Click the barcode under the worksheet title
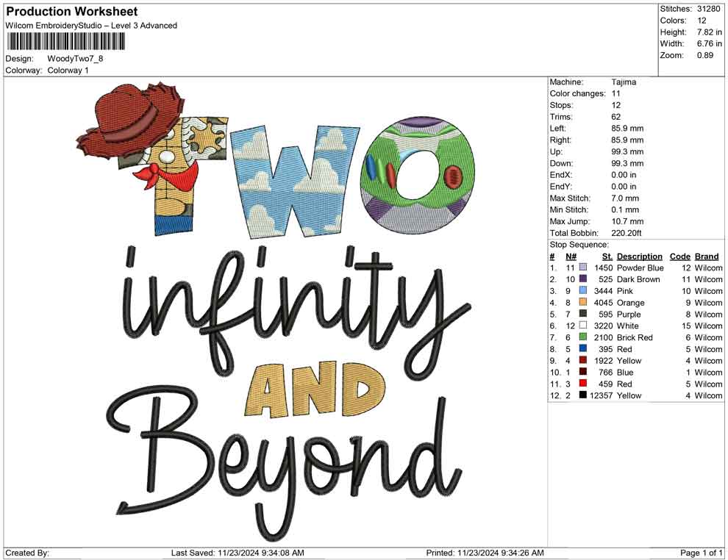This screenshot has width=728, height=560. (65, 41)
